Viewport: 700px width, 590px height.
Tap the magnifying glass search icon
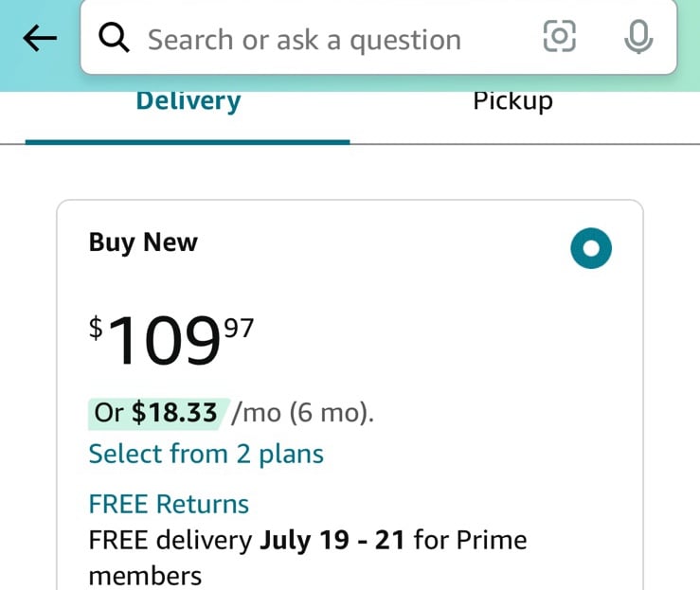tap(115, 38)
